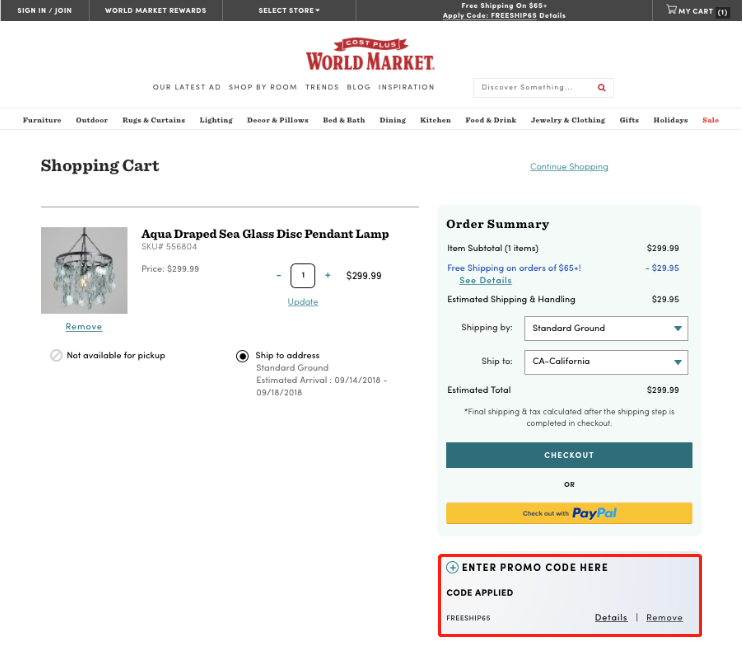Expand the Select Store menu

(289, 10)
